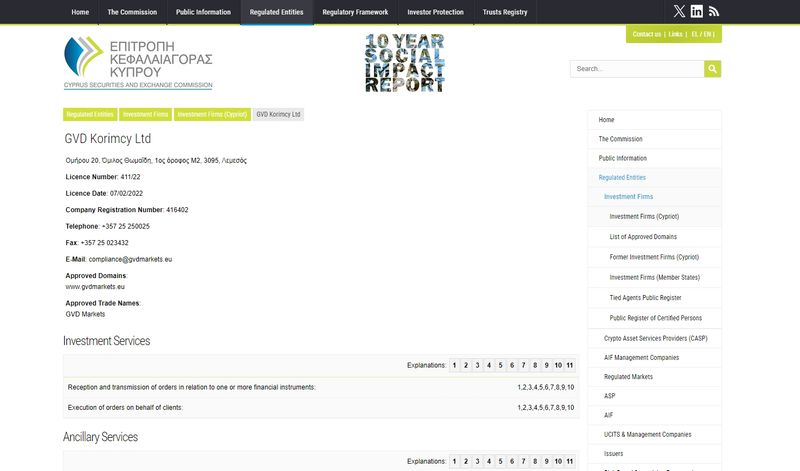Screen dimensions: 800x471
Task: Select The Commission in the sidebar
Action: pyautogui.click(x=655, y=139)
